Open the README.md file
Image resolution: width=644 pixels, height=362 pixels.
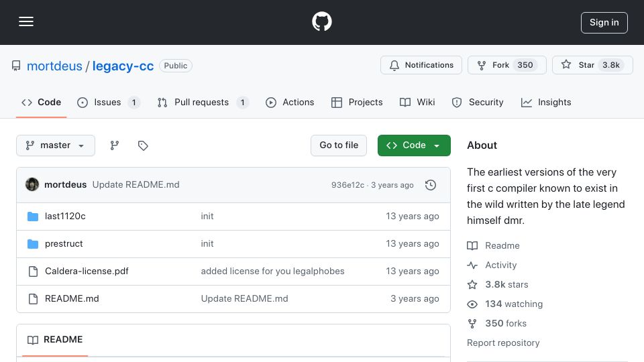(x=72, y=299)
